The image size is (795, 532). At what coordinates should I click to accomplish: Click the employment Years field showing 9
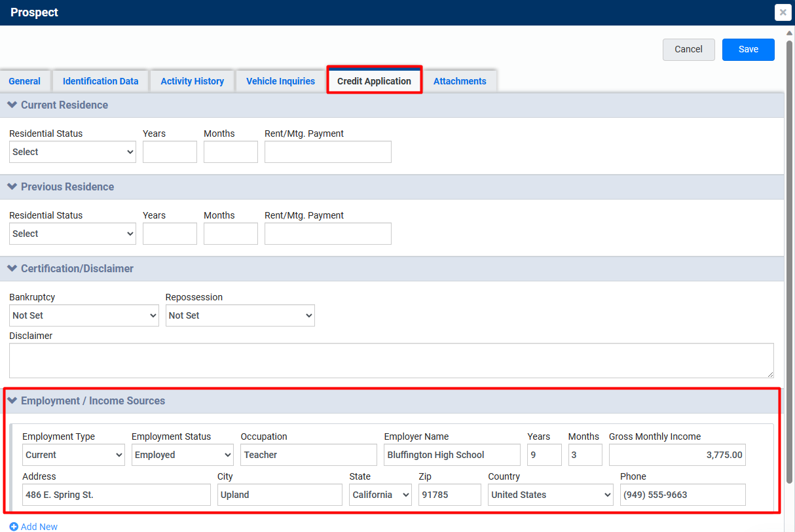(545, 455)
